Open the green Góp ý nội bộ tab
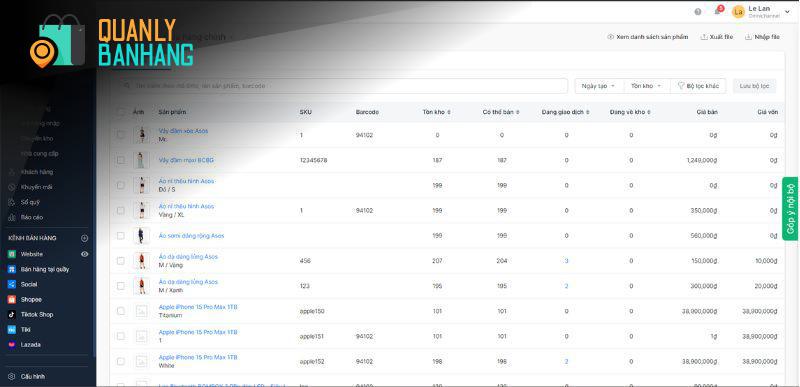Screen dimensions: 800x387 pos(791,209)
